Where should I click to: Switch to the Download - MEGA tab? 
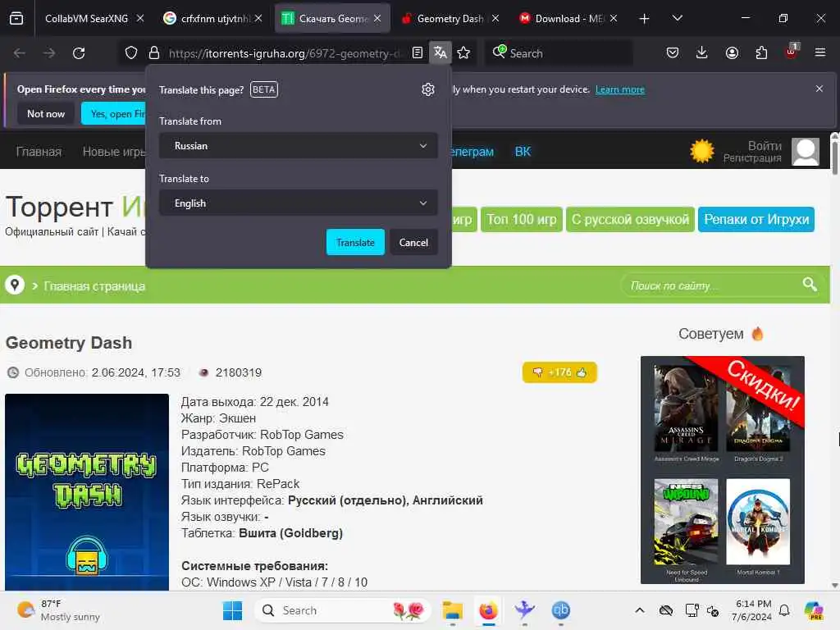(568, 19)
